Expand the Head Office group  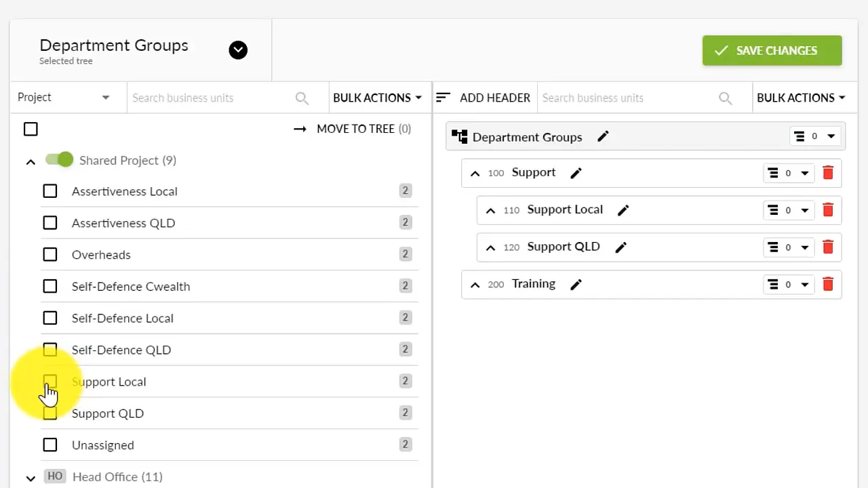click(x=31, y=478)
